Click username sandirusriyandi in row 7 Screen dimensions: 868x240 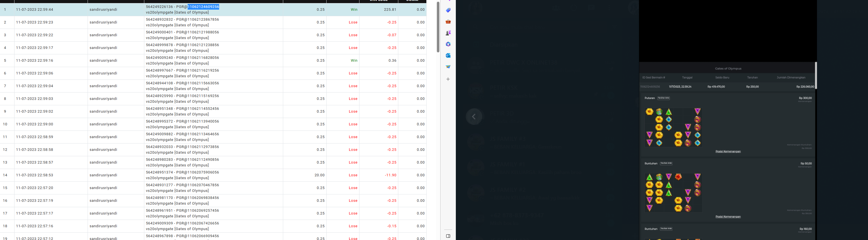click(103, 86)
